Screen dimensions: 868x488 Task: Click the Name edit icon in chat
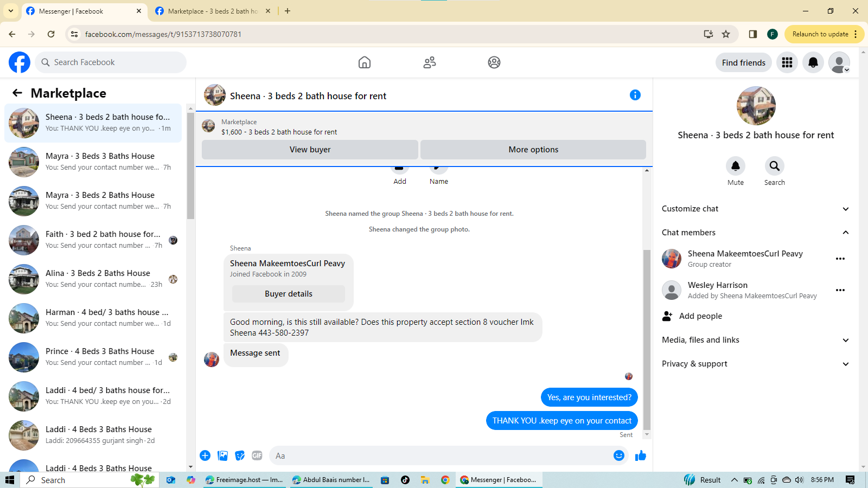click(438, 169)
